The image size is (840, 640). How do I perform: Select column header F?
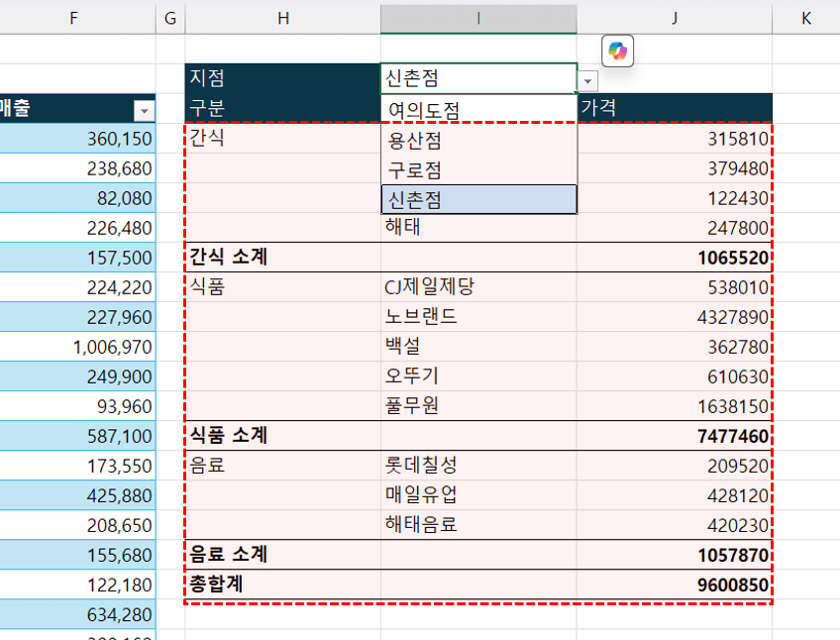coord(74,17)
